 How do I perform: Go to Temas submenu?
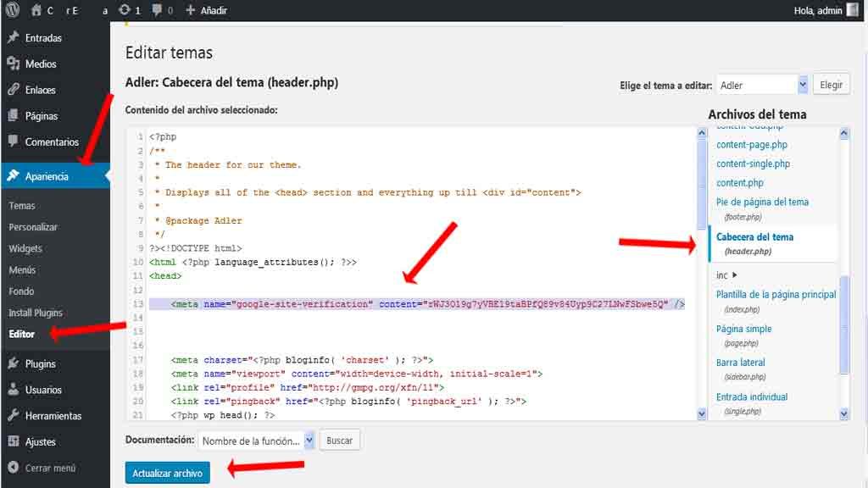click(x=22, y=206)
